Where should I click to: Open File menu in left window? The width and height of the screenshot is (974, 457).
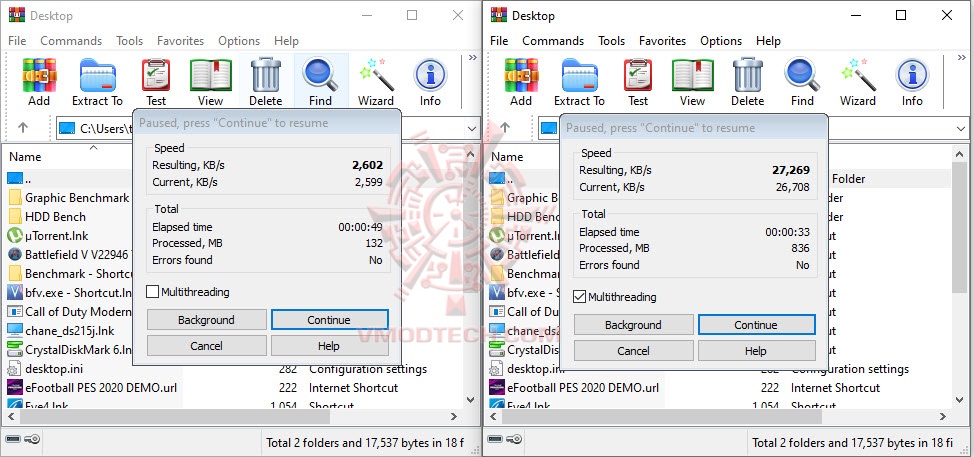tap(17, 41)
